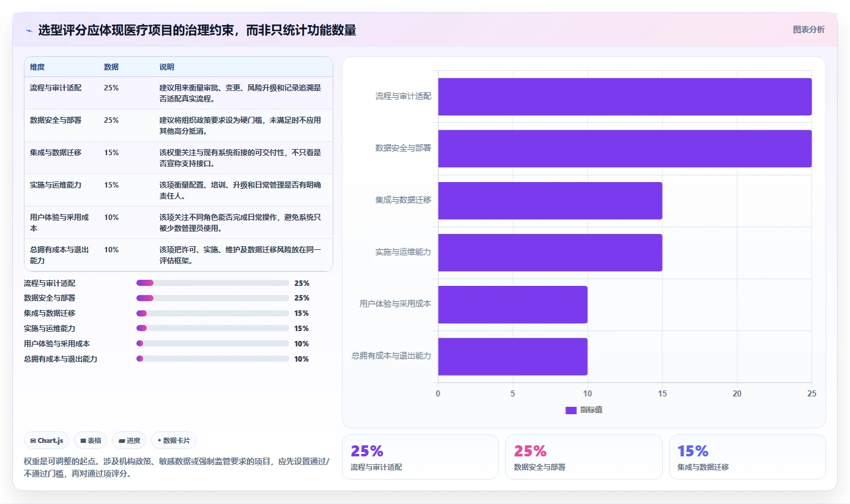Image resolution: width=850 pixels, height=504 pixels.
Task: Click the 数据安全与部署 progress bar
Action: click(213, 298)
